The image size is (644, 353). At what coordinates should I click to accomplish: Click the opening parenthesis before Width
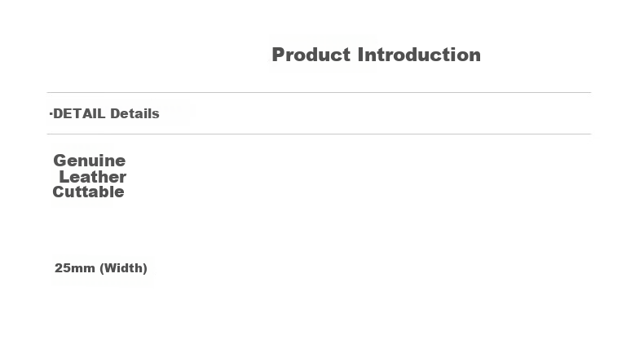tap(102, 268)
